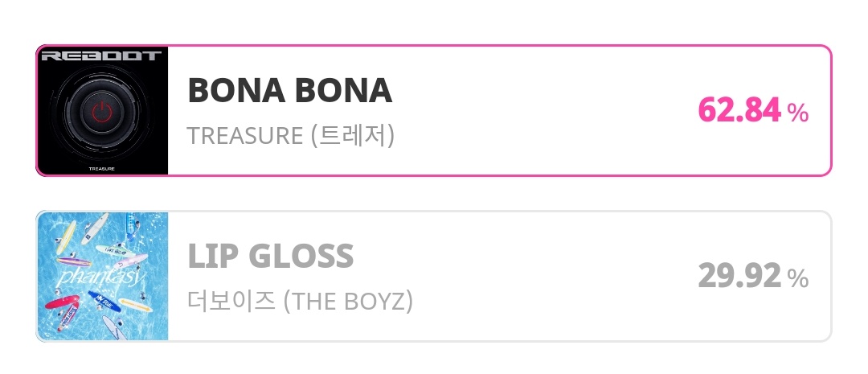Image resolution: width=868 pixels, height=374 pixels.
Task: Open the phantasy album cover thumbnail
Action: point(102,277)
